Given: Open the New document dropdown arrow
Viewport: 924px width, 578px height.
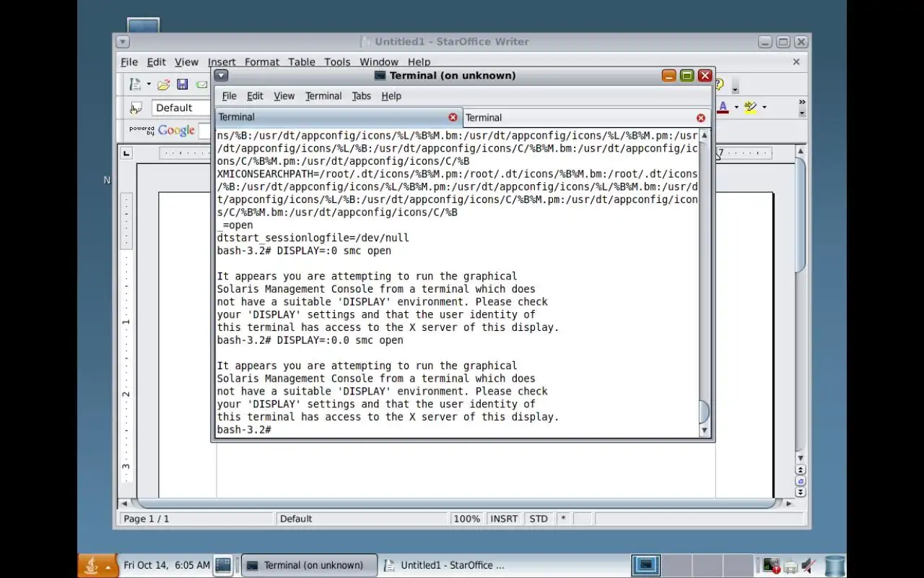Looking at the screenshot, I should pyautogui.click(x=149, y=85).
